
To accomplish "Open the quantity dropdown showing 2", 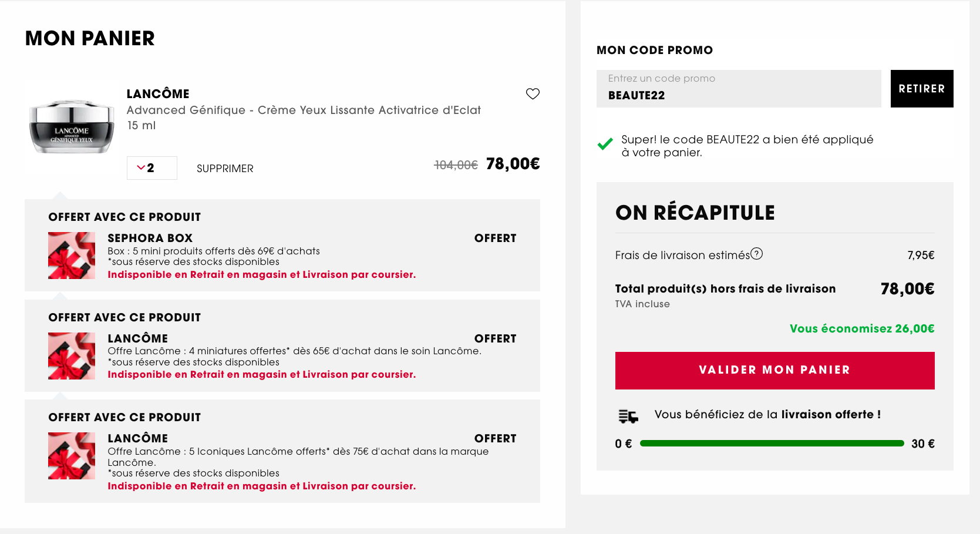I will (x=152, y=168).
